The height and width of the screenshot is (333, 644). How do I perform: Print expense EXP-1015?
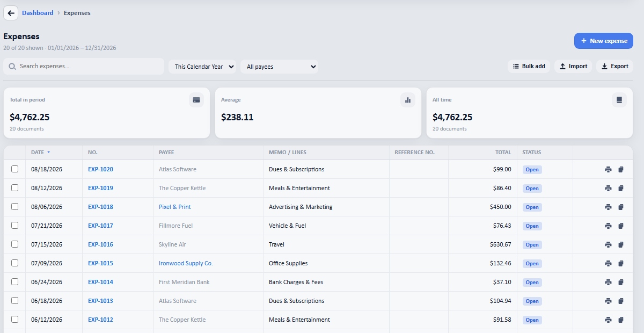(608, 264)
